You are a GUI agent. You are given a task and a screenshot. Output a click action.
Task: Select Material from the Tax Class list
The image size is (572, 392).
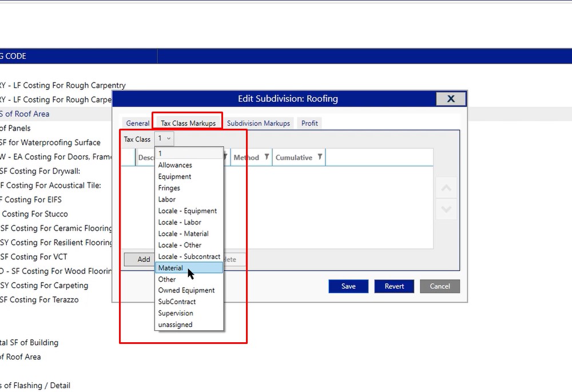click(x=171, y=268)
